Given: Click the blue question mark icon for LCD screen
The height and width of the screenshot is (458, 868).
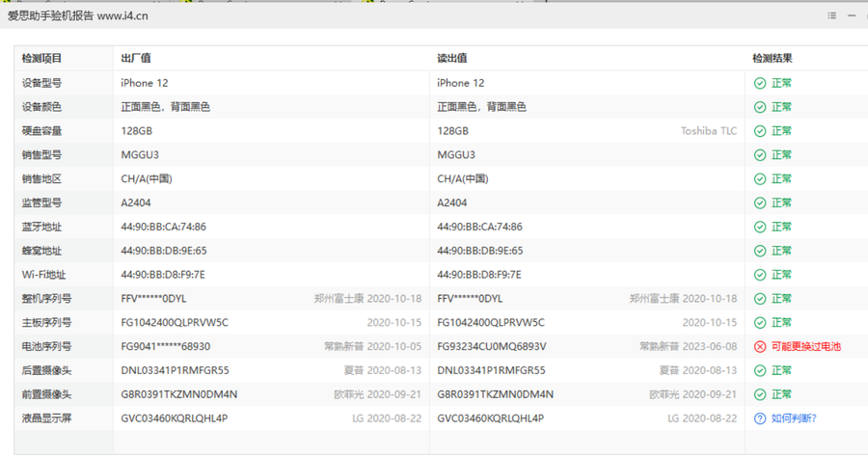Looking at the screenshot, I should coord(760,418).
